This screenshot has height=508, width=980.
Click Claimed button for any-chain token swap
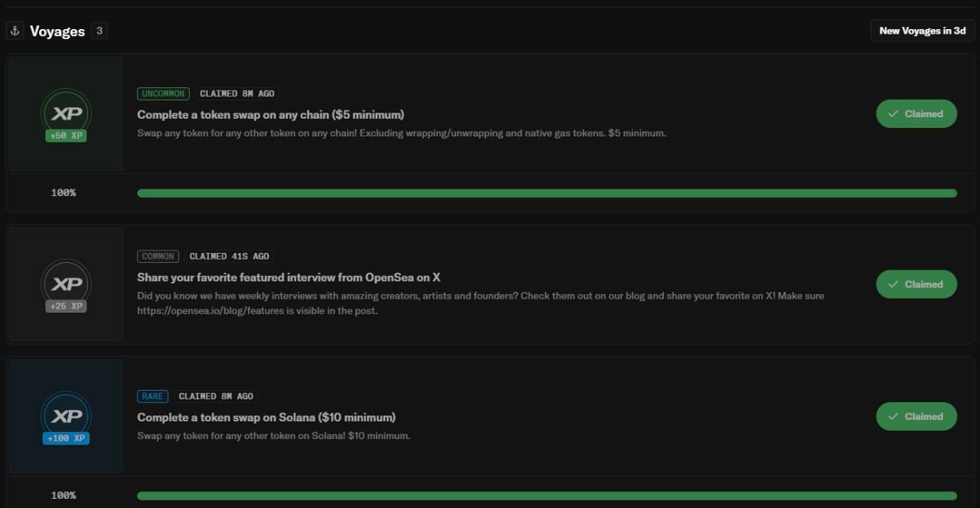click(916, 113)
